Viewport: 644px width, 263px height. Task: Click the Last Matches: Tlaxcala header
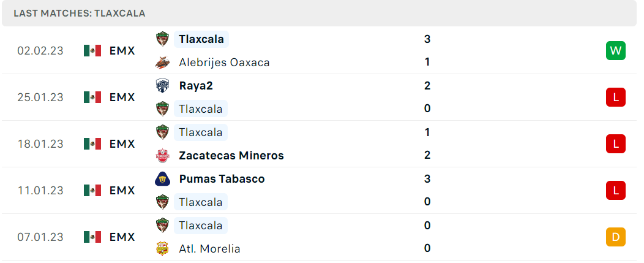79,13
